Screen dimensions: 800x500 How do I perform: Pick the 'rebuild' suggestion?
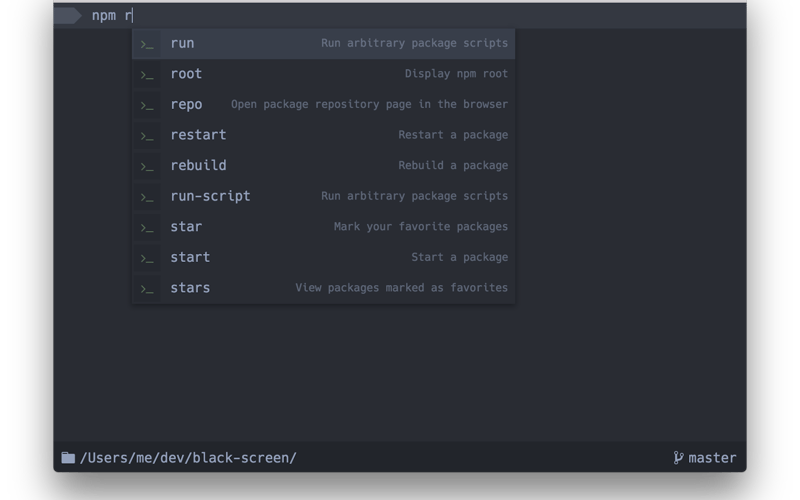[323, 166]
